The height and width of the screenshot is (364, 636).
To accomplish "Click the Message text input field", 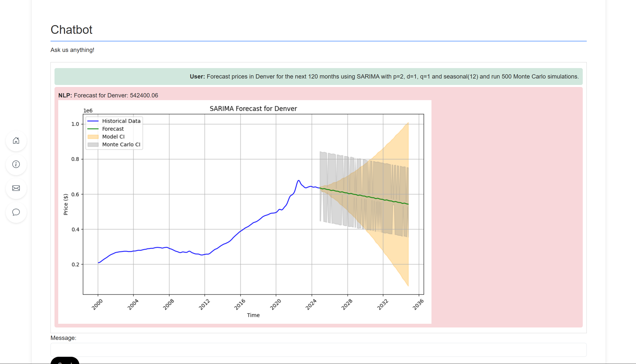I will coord(318,350).
